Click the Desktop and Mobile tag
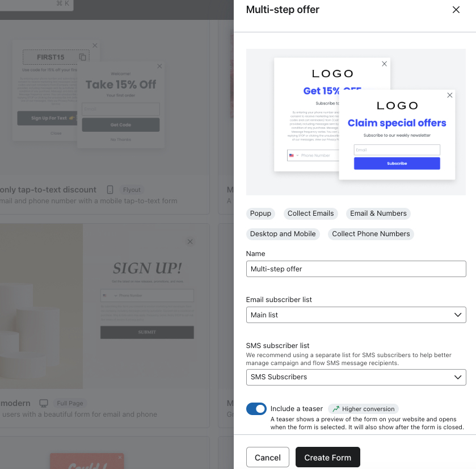 283,234
